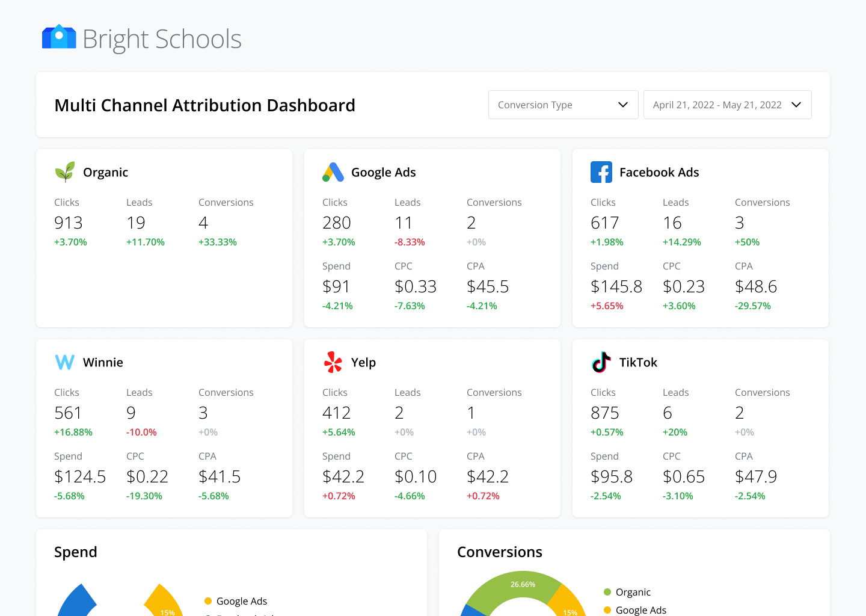
Task: Click Facebook Ads leads change +14.29%
Action: 682,242
